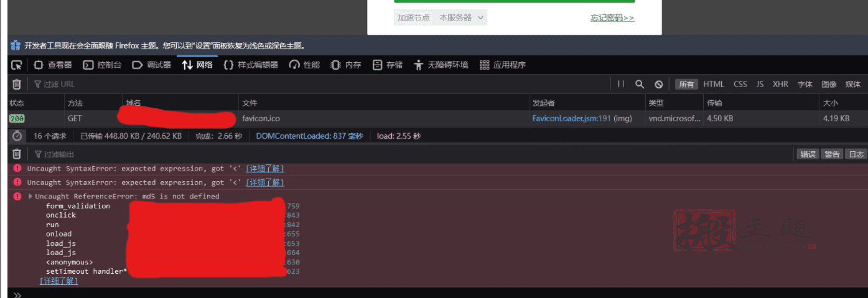This screenshot has width=868, height=298.
Task: Click the 200 status badge
Action: 17,118
